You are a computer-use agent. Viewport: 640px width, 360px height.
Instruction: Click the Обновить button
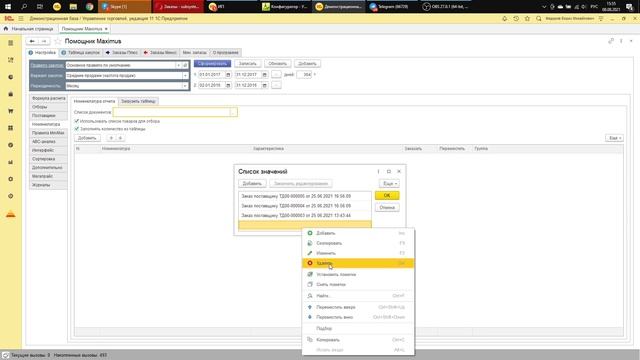[x=278, y=64]
